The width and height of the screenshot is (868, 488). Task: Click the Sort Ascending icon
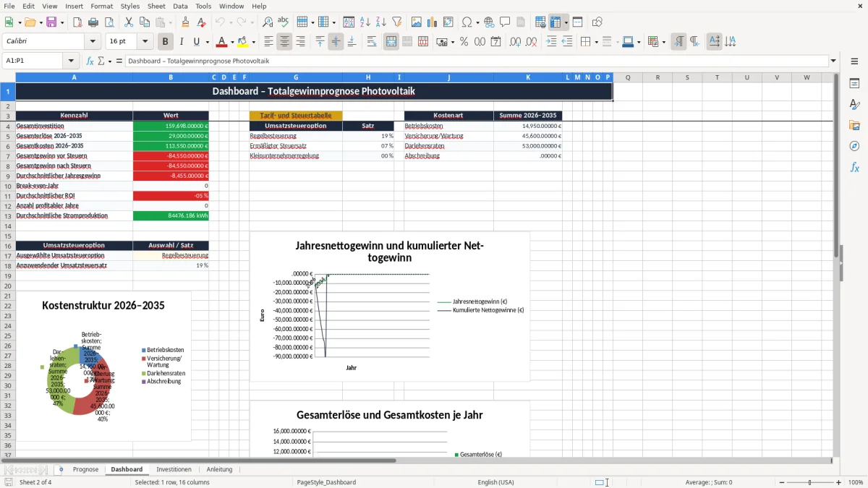click(365, 22)
